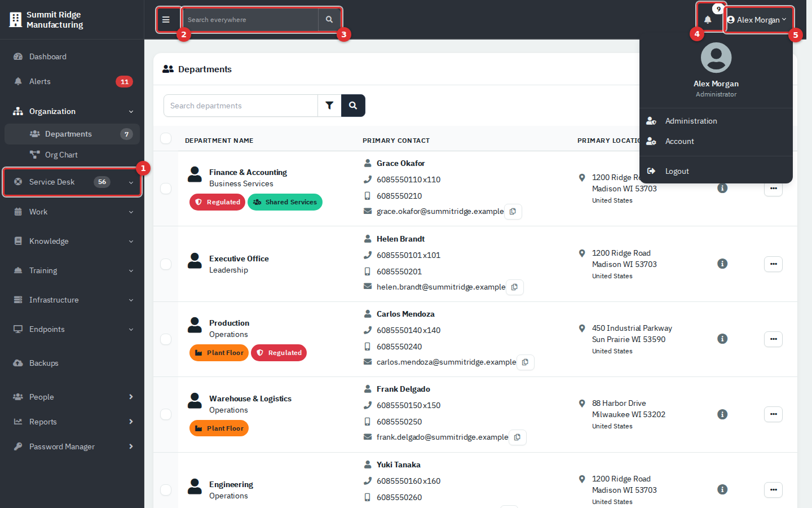
Task: Open the Finance & Accounting department
Action: pyautogui.click(x=248, y=172)
